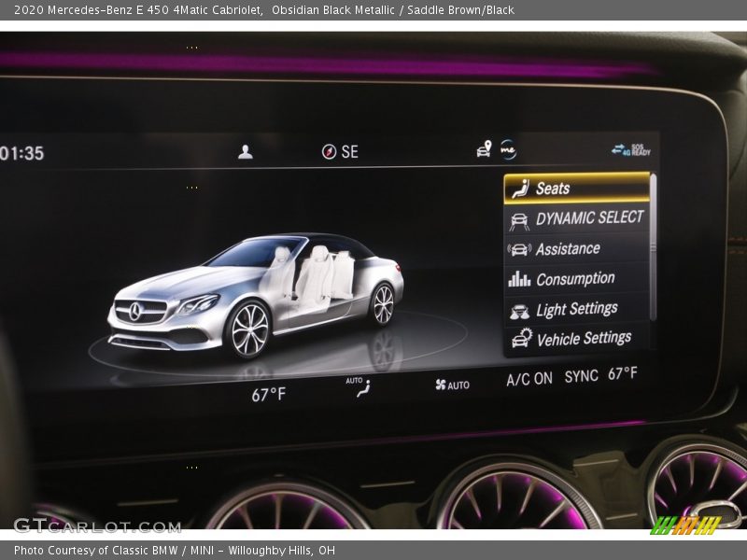Tap the vehicle location pin icon
This screenshot has width=747, height=560.
click(484, 148)
